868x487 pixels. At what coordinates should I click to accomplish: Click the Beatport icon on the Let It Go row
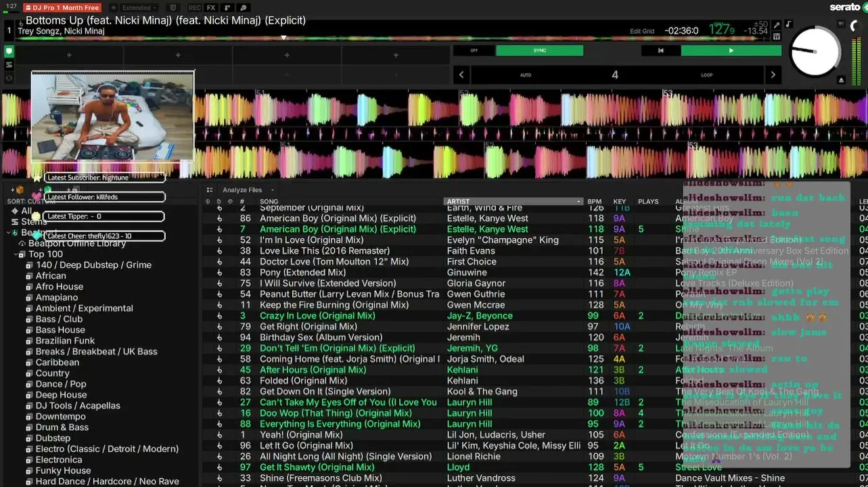pos(220,446)
